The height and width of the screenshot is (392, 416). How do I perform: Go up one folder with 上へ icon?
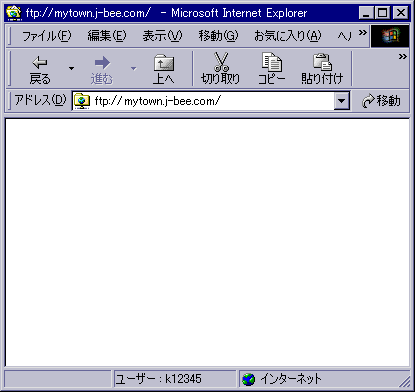coord(164,63)
